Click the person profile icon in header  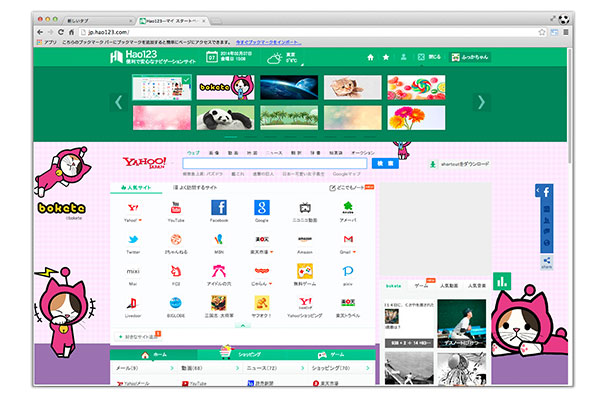coord(403,57)
